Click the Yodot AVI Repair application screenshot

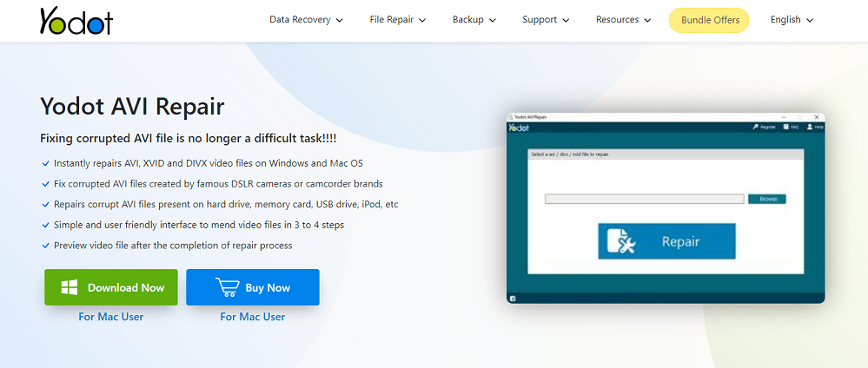666,208
